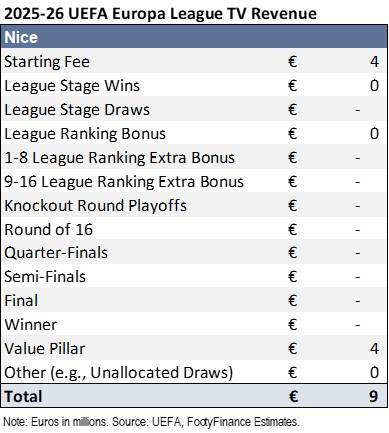
Task: Select the Winner row label
Action: 31,325
